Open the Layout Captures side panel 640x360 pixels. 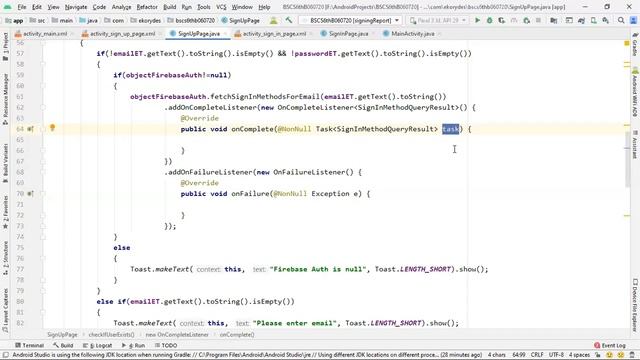5,309
